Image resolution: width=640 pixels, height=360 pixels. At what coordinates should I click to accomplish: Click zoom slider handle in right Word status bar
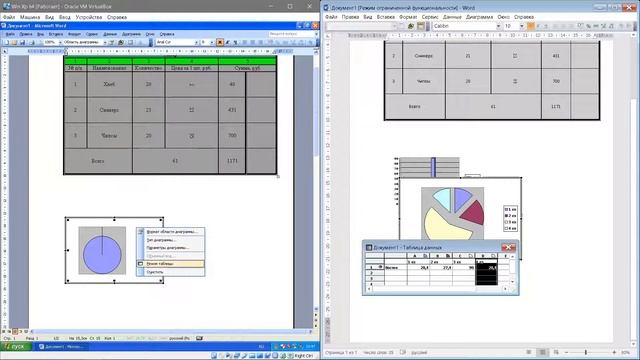tap(586, 352)
